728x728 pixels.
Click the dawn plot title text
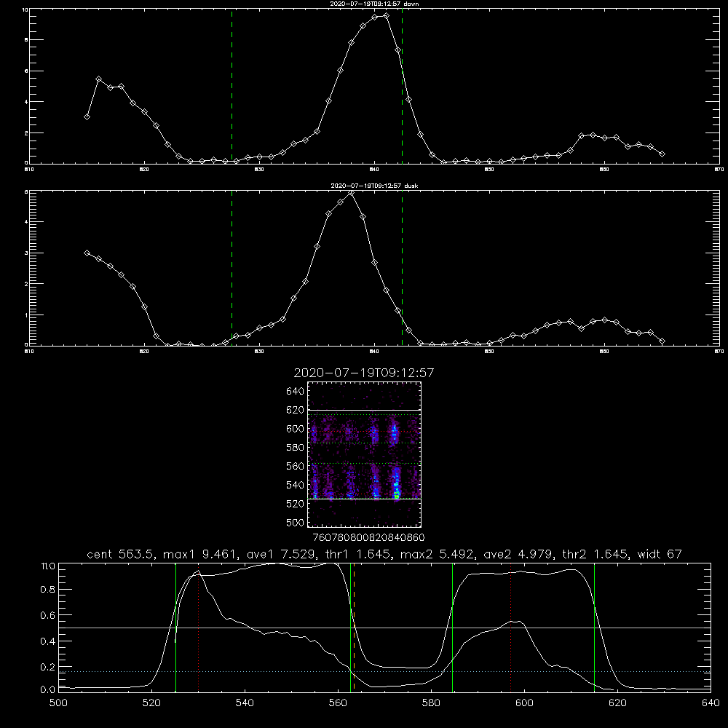pos(374,4)
